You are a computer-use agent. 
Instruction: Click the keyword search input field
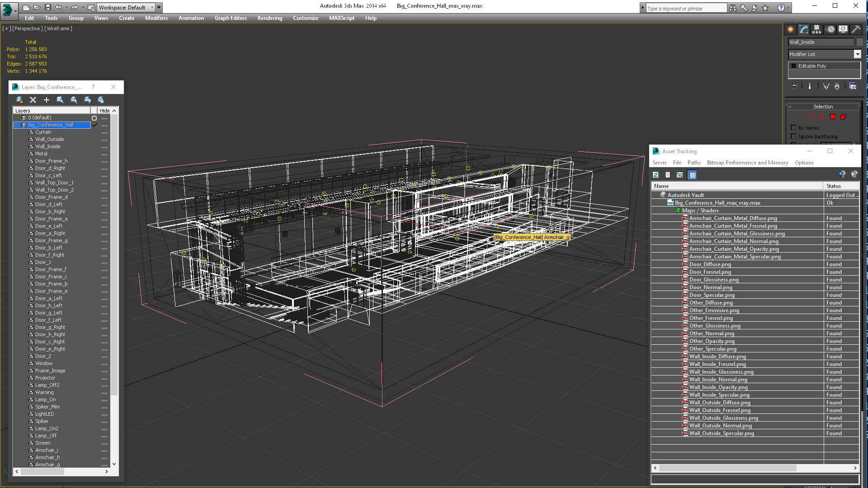click(686, 8)
